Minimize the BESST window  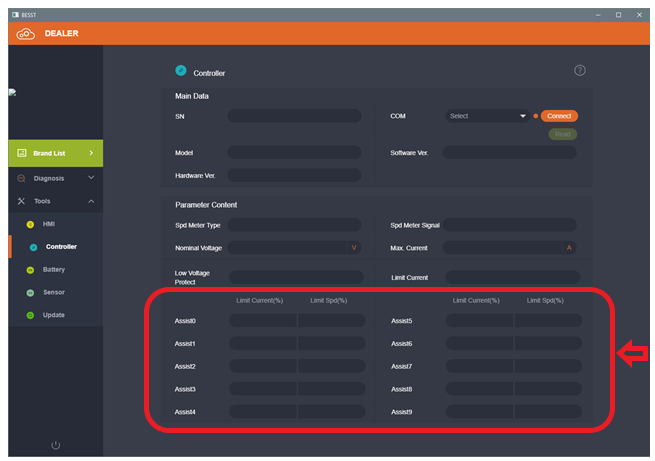pyautogui.click(x=598, y=15)
